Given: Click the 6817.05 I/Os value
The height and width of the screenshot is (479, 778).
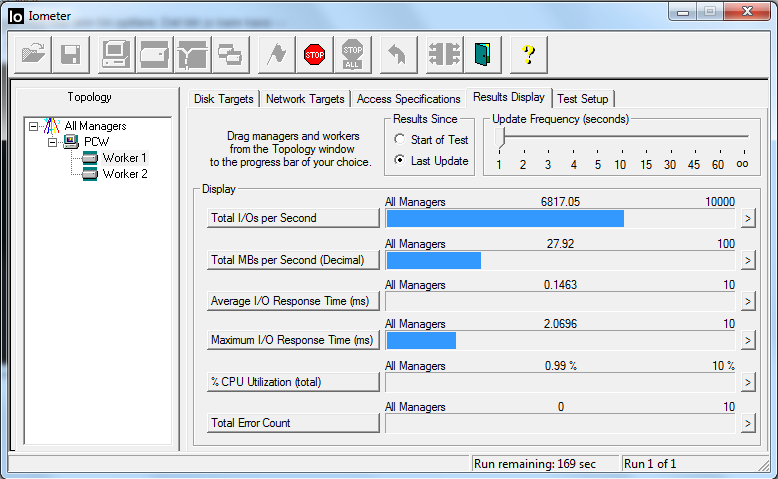Looking at the screenshot, I should [x=560, y=202].
